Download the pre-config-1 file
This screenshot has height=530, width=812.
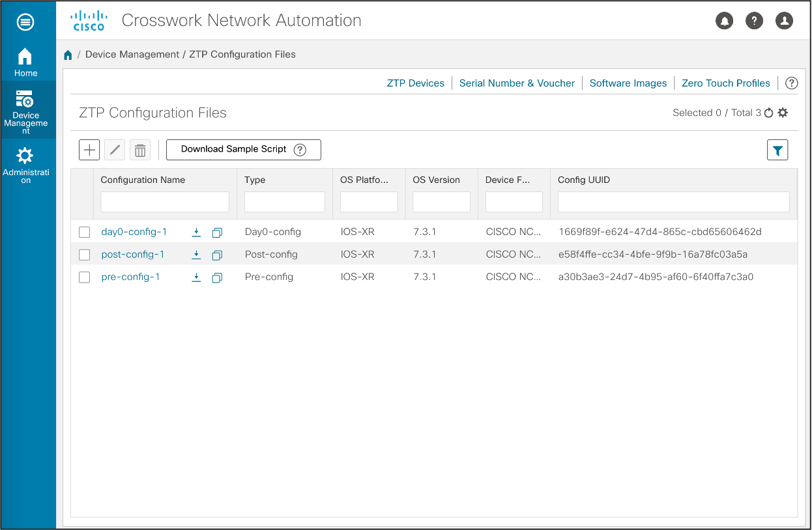pyautogui.click(x=196, y=277)
